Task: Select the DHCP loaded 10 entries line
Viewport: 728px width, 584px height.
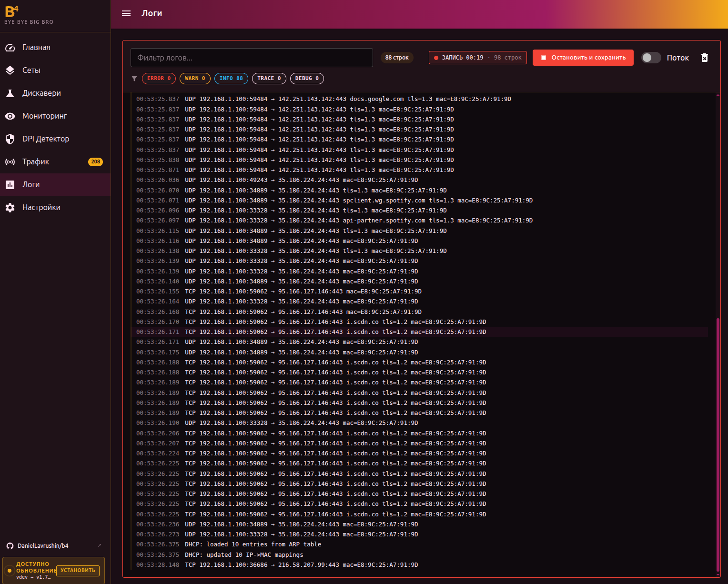Action: coord(419,544)
